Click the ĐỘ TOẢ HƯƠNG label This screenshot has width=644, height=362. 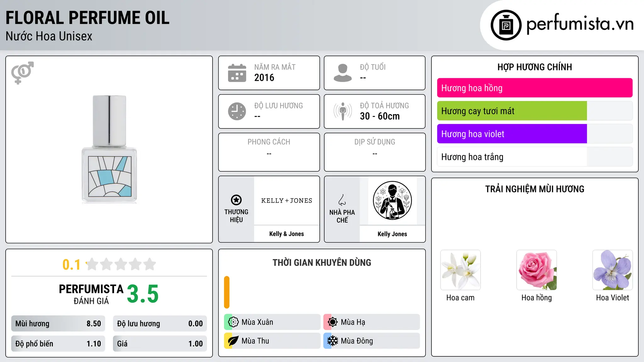click(x=384, y=106)
